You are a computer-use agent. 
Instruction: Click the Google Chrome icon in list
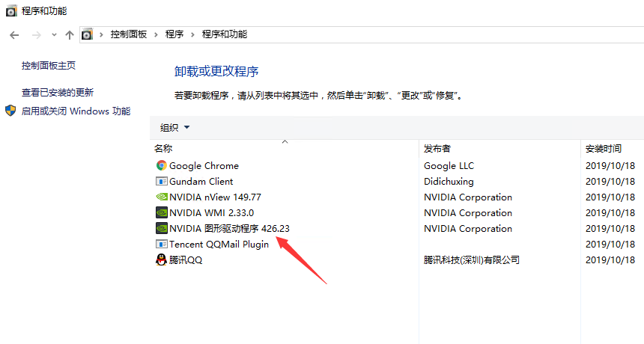tap(162, 166)
